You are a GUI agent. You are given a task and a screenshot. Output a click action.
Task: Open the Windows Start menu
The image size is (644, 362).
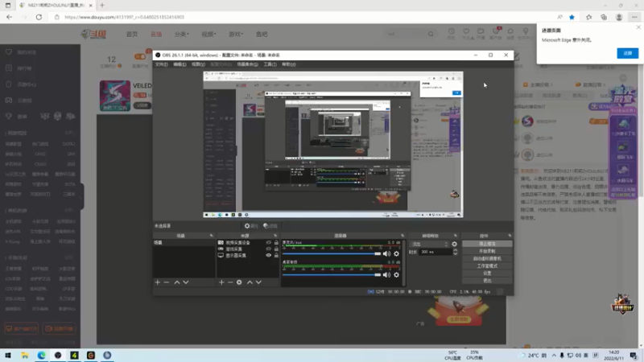click(8, 355)
